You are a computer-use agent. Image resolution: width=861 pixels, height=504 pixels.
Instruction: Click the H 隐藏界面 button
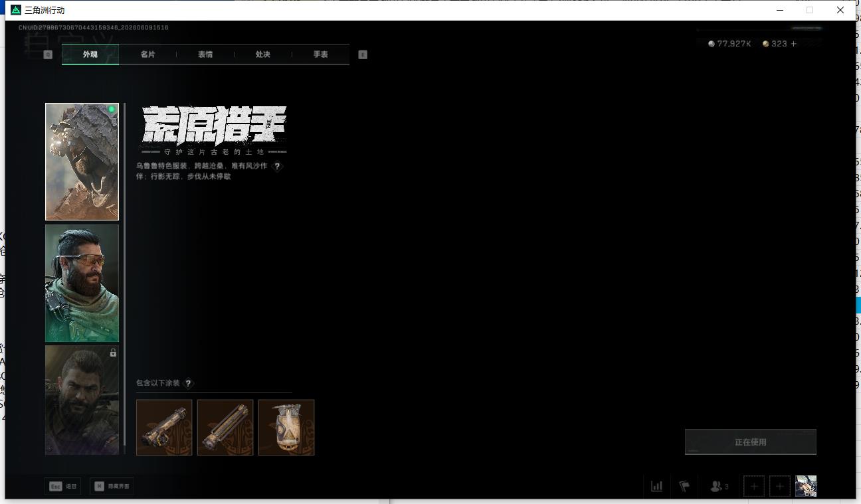pyautogui.click(x=112, y=486)
